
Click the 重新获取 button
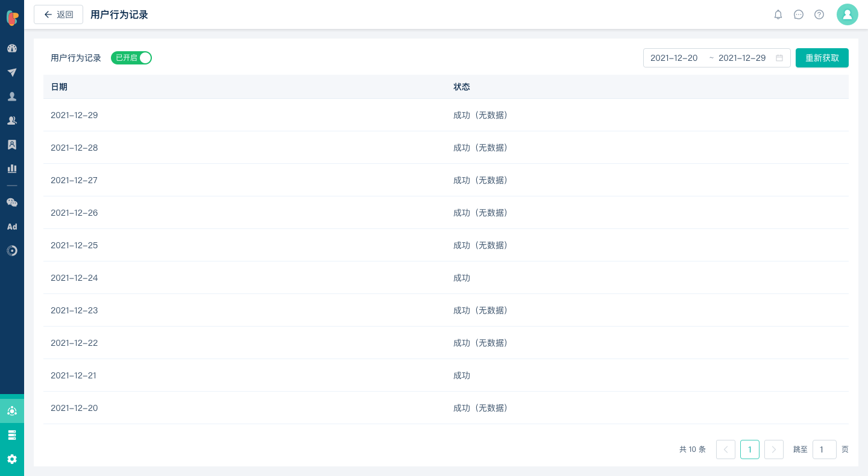point(822,58)
